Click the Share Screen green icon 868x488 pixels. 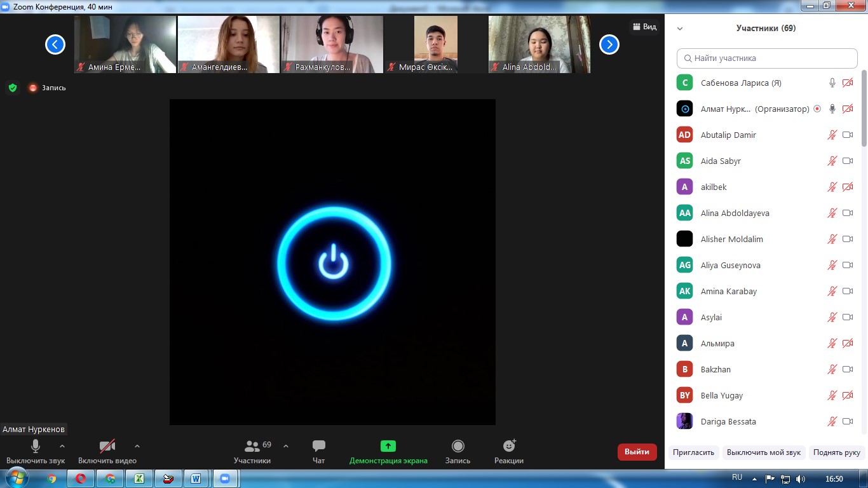coord(388,447)
